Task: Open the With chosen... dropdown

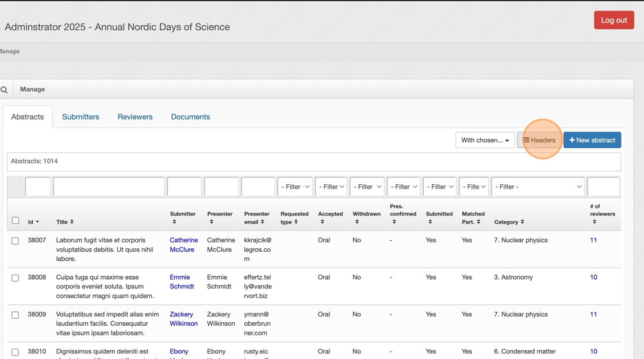Action: 485,140
